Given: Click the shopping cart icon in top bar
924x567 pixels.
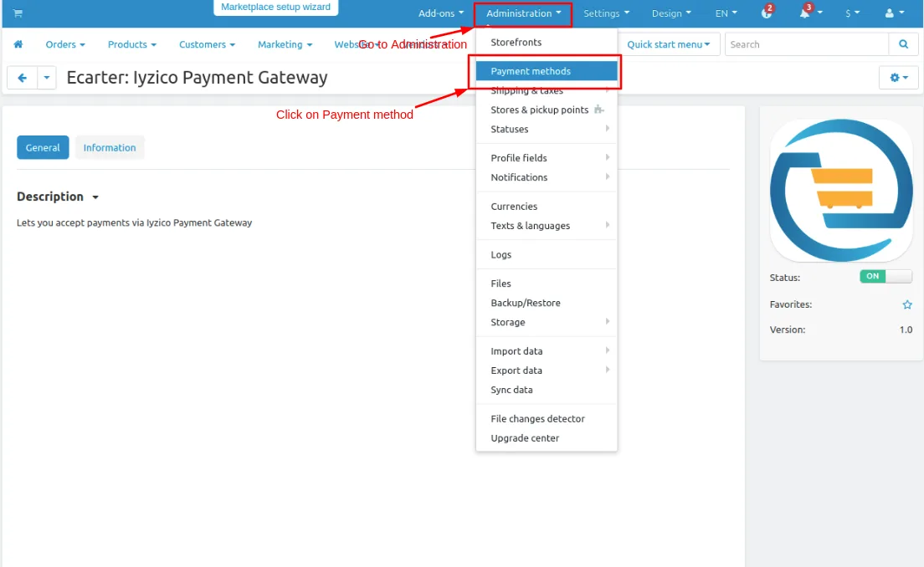Looking at the screenshot, I should [x=18, y=13].
